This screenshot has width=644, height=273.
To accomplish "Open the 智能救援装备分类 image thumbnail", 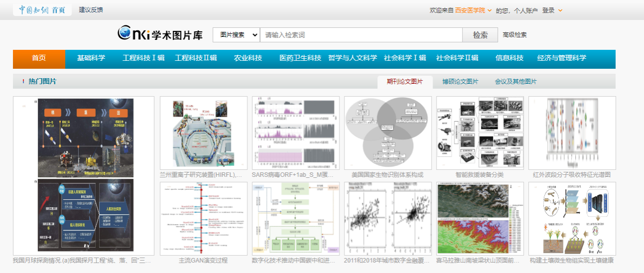I will (480, 133).
